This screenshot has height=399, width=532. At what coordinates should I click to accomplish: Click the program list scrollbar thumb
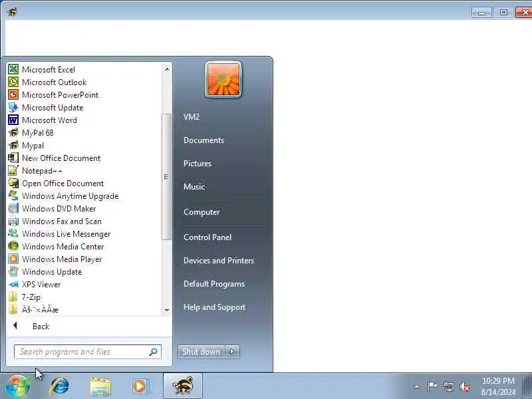(x=166, y=177)
